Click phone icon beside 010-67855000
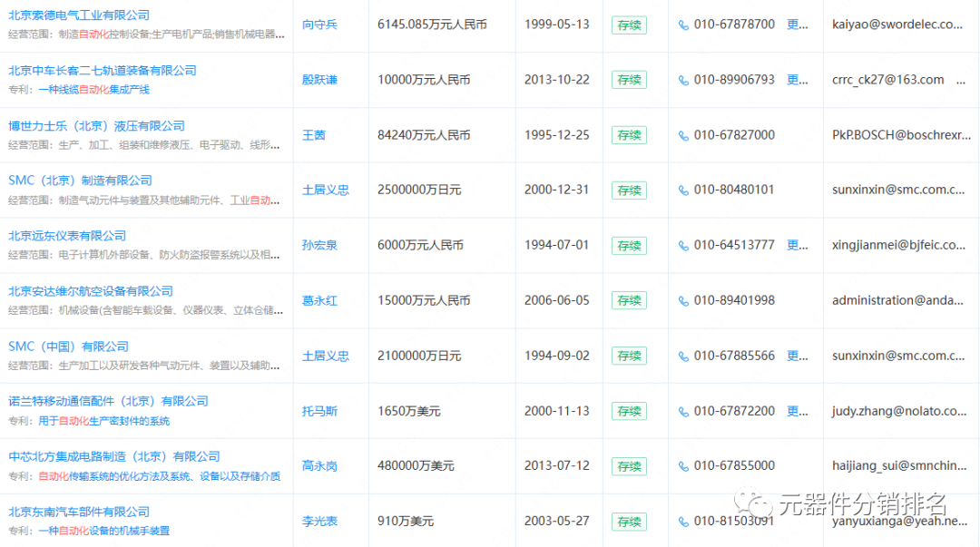Image resolution: width=980 pixels, height=547 pixels. tap(684, 466)
